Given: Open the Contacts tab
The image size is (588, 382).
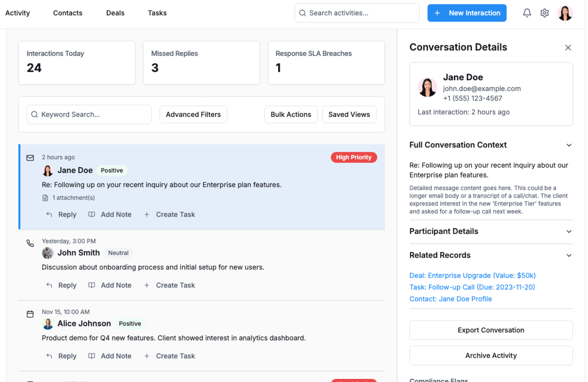Looking at the screenshot, I should [x=68, y=13].
